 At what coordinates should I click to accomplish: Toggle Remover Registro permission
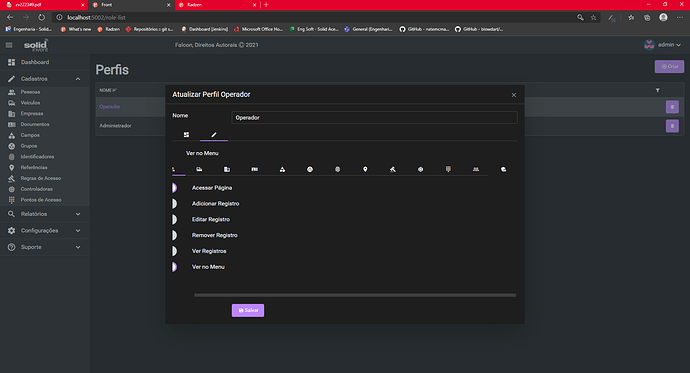point(175,235)
